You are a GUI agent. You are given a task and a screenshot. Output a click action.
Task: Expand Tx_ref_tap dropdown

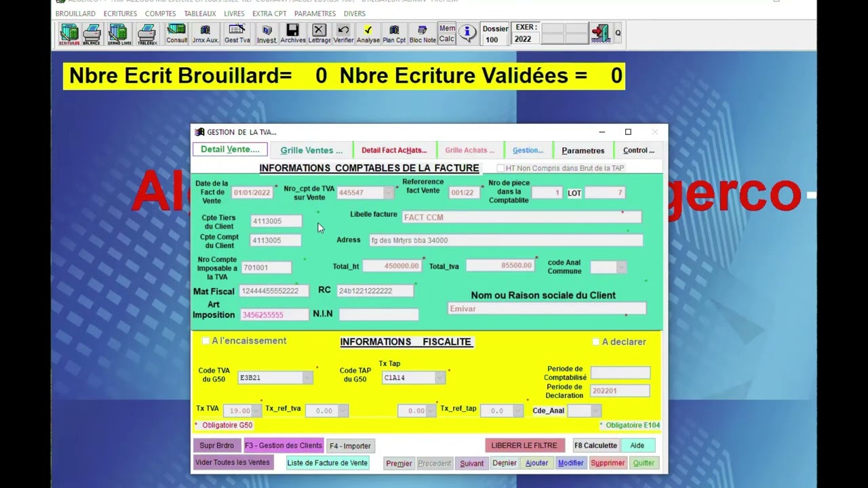[518, 411]
